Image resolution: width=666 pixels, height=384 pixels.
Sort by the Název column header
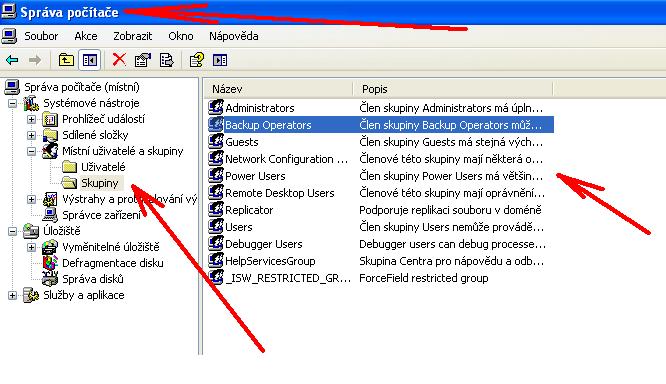pos(278,89)
